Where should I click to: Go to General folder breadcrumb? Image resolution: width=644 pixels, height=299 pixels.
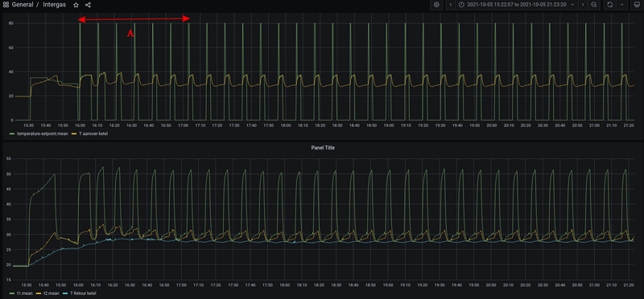(23, 5)
